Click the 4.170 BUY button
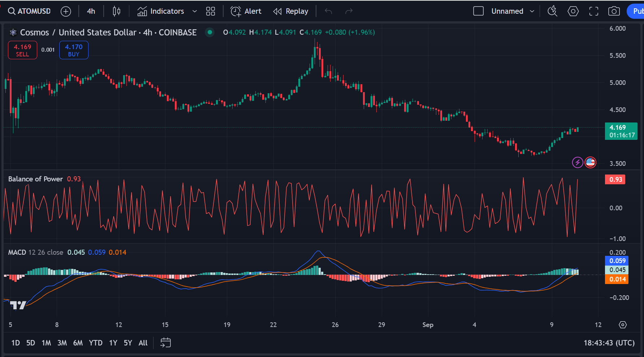The height and width of the screenshot is (357, 644). pos(74,50)
